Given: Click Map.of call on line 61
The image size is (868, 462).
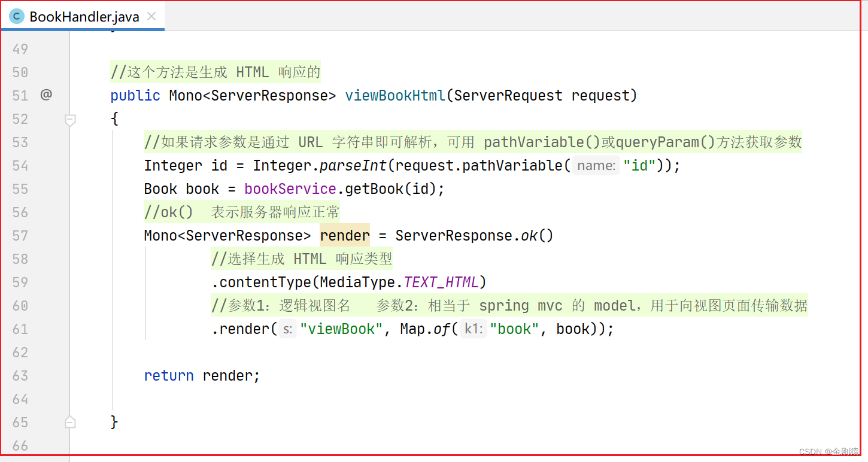Looking at the screenshot, I should click(x=425, y=329).
